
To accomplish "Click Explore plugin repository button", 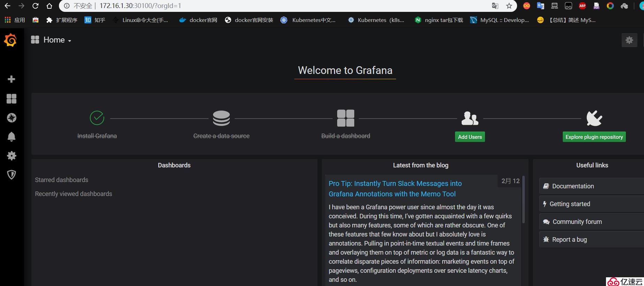I will click(594, 137).
